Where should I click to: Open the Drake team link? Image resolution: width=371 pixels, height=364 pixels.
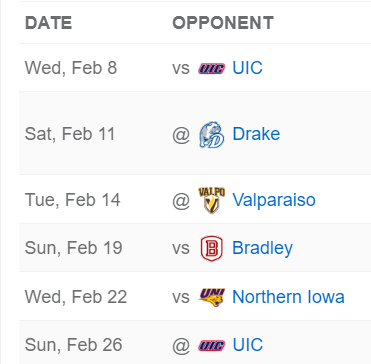256,134
